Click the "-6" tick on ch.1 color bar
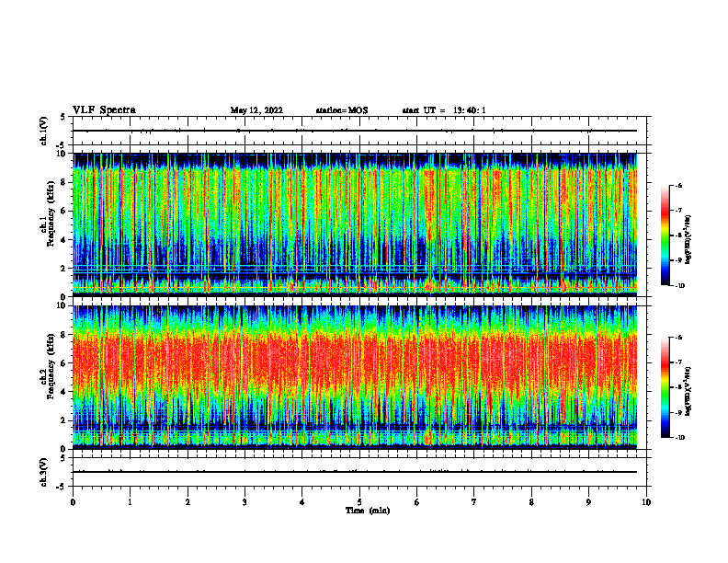This screenshot has width=728, height=563. 678,185
